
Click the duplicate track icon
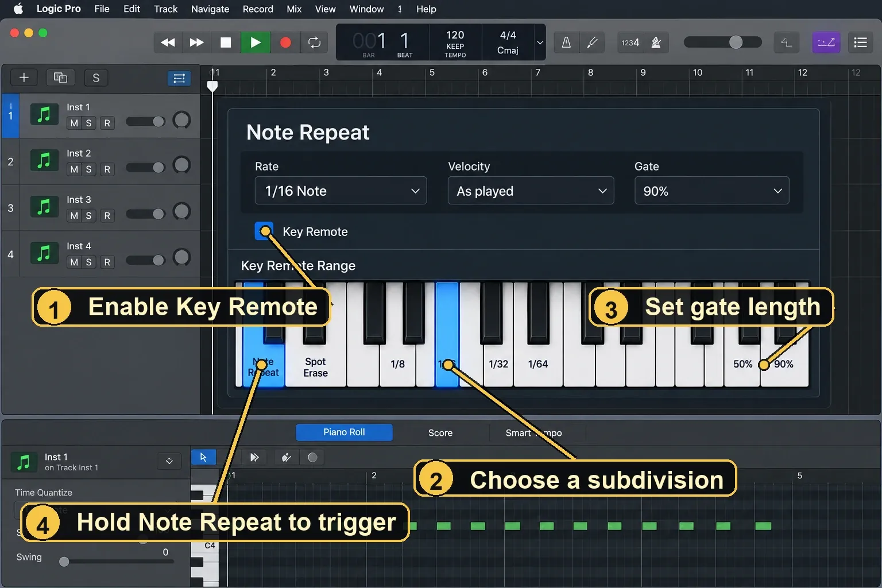60,78
